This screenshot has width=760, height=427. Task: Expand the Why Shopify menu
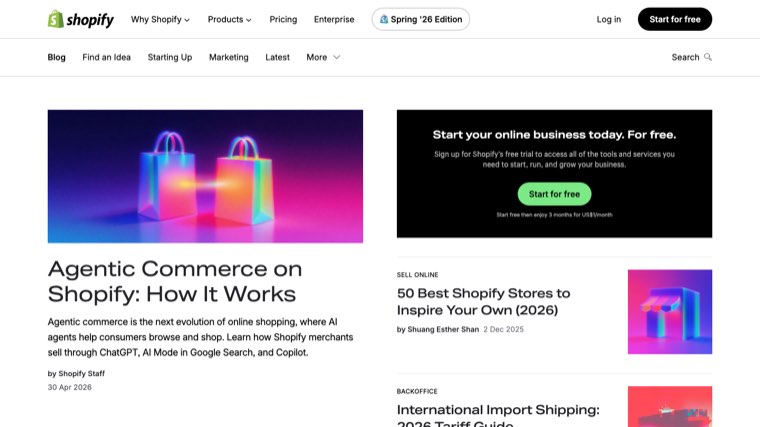pos(160,19)
